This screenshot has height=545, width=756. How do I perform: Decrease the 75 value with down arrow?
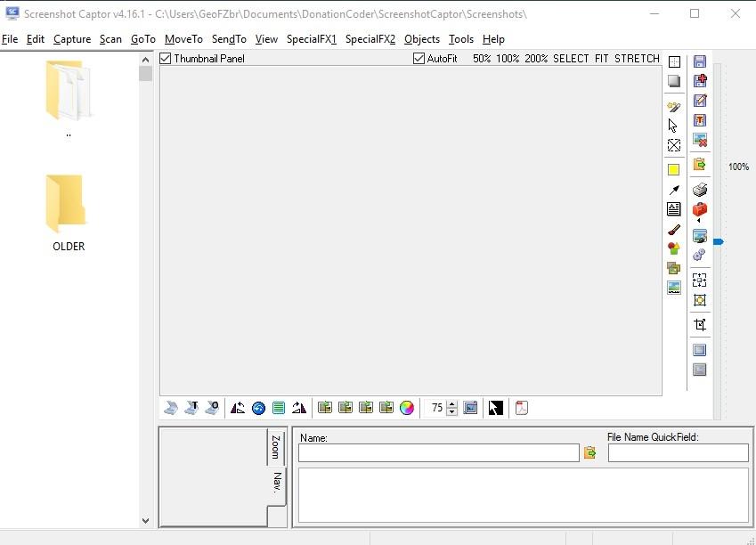pyautogui.click(x=451, y=411)
